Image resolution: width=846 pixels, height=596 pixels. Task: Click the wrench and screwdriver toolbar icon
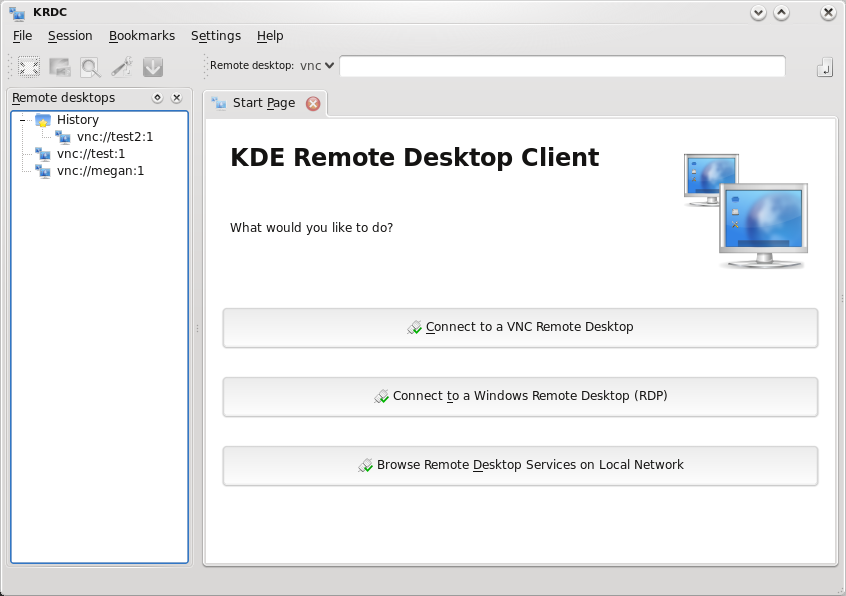point(122,67)
